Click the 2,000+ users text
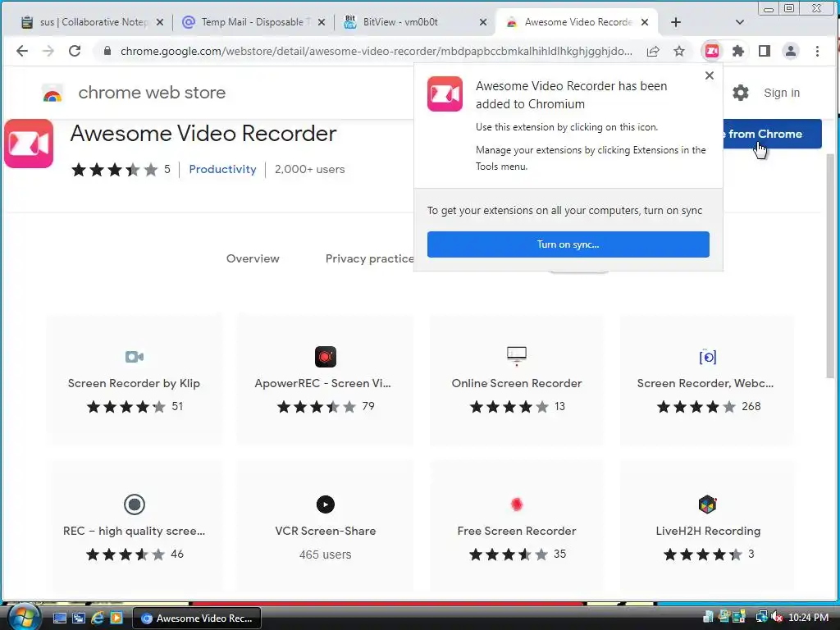 point(309,169)
